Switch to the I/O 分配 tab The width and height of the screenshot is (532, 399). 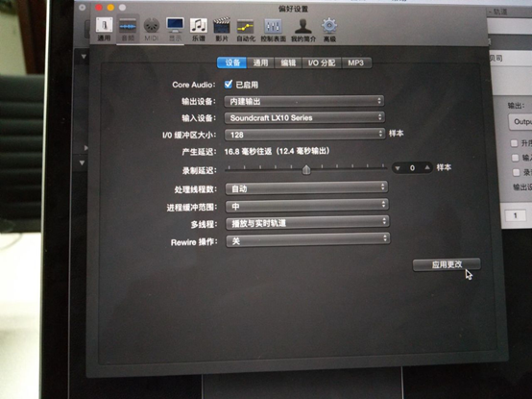coord(322,62)
